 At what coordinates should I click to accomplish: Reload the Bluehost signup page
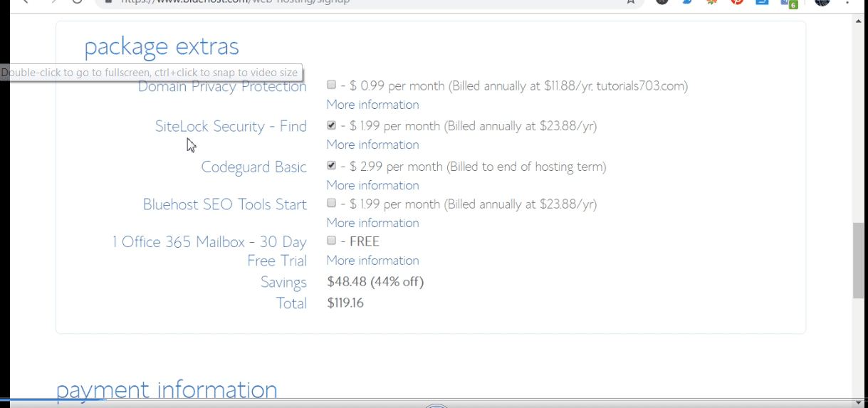point(77,2)
